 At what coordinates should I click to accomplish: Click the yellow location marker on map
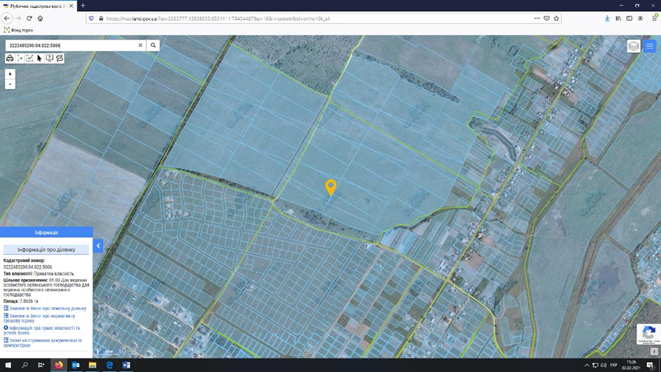pos(331,187)
